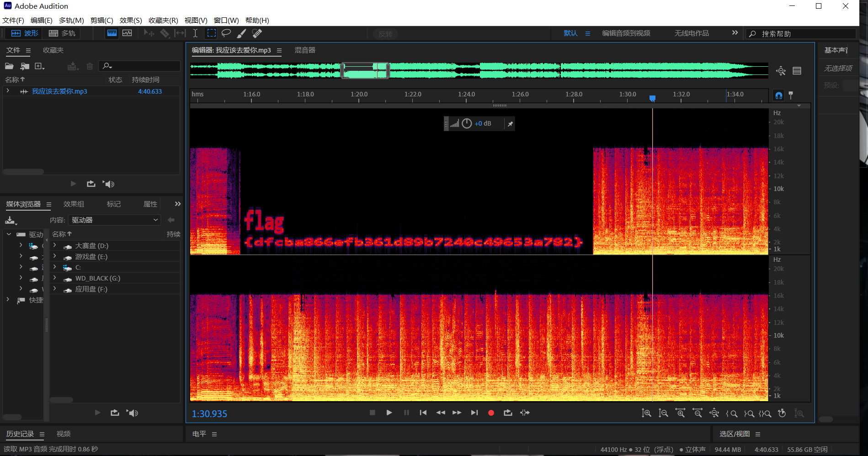Switch to Waveform (波形) view
The image size is (868, 456).
(x=25, y=33)
